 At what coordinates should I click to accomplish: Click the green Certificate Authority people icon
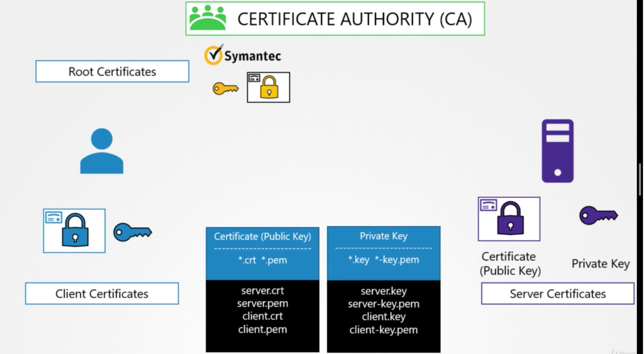click(208, 18)
